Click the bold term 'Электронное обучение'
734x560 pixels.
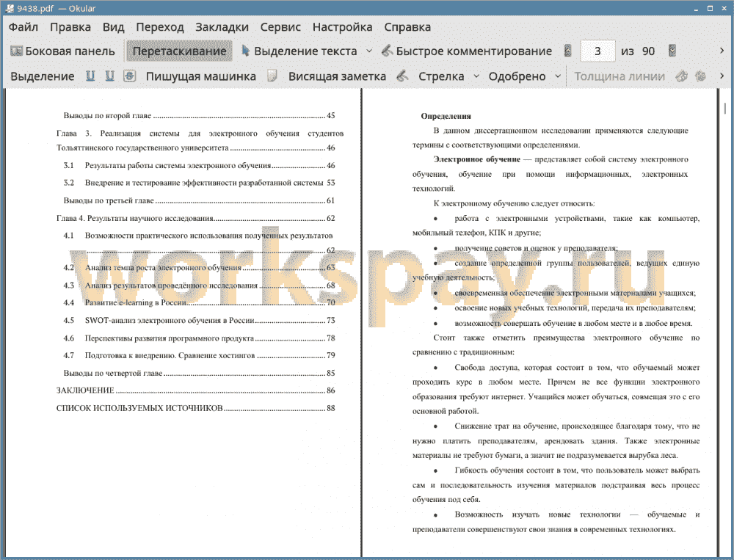click(476, 160)
